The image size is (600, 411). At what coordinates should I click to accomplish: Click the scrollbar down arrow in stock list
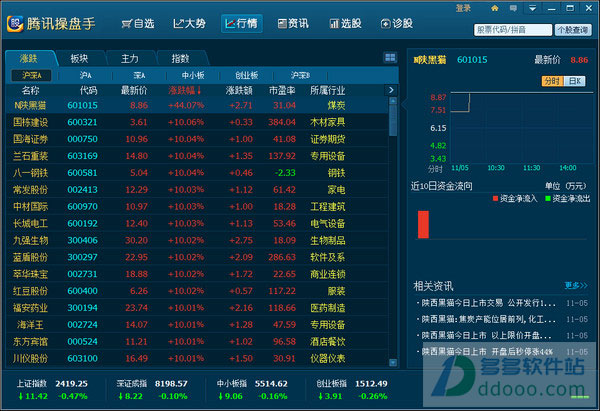[x=393, y=362]
